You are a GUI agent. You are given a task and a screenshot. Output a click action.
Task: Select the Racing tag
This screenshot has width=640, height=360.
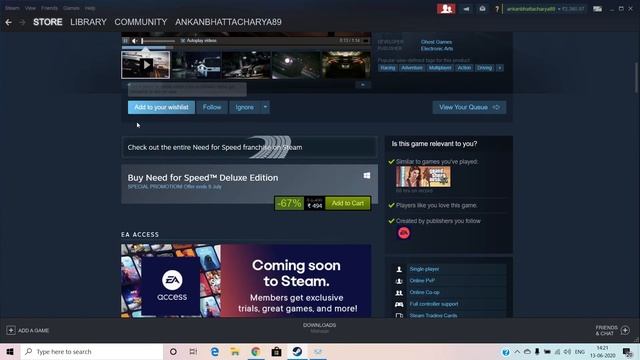coord(388,68)
